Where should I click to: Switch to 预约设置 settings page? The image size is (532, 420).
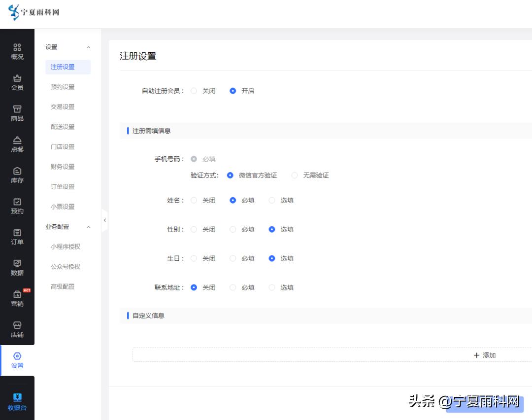[x=62, y=87]
